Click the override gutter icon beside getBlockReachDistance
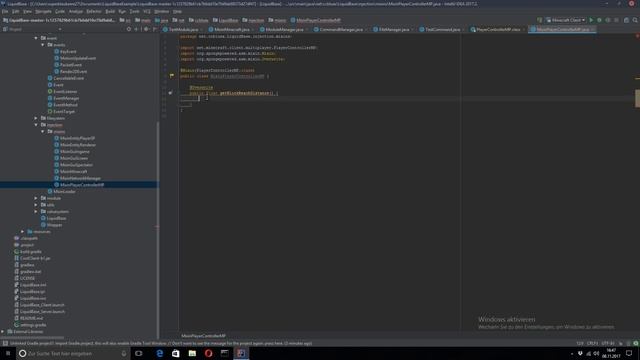 (x=170, y=93)
